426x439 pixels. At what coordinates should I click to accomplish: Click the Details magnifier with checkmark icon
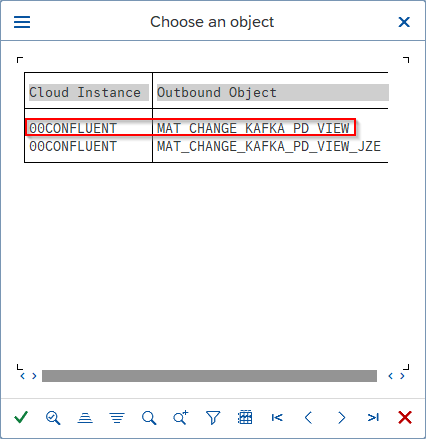[53, 418]
